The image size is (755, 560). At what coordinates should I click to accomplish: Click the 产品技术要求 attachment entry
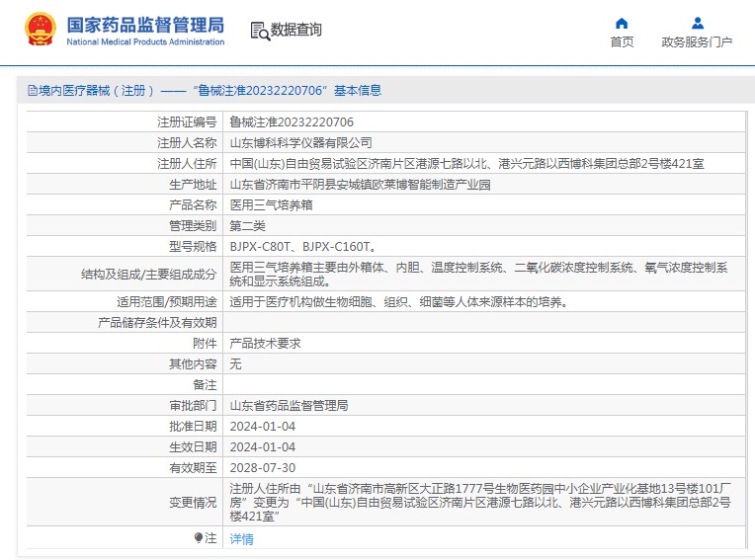(x=265, y=344)
